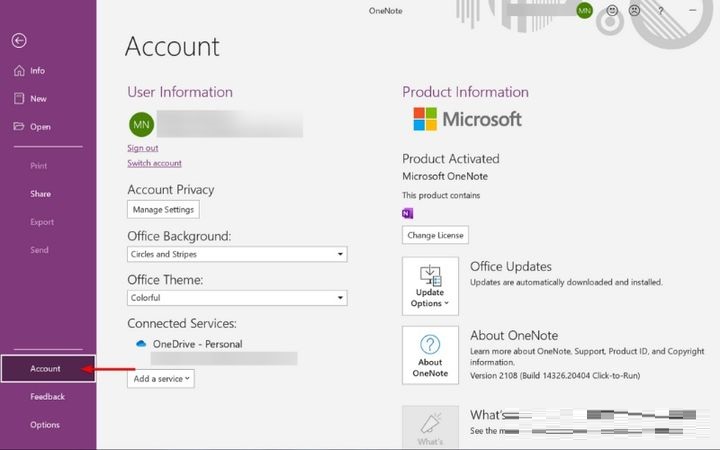Click the MN account avatar in title bar
The image size is (720, 450).
coord(585,11)
